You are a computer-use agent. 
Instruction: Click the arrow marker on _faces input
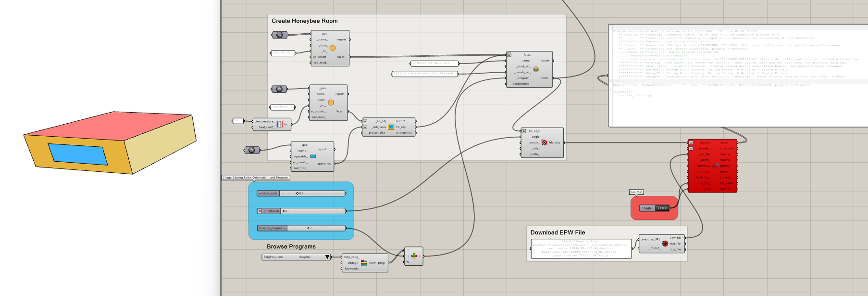coord(509,55)
